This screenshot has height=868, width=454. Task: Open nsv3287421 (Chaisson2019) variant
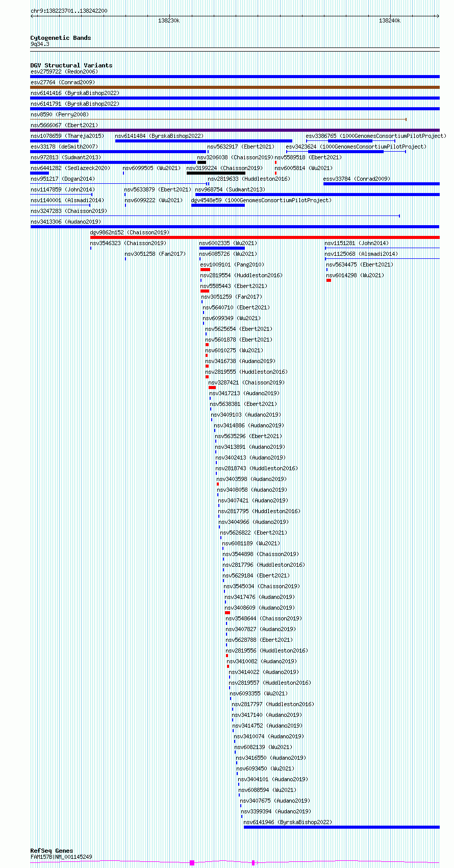point(247,382)
